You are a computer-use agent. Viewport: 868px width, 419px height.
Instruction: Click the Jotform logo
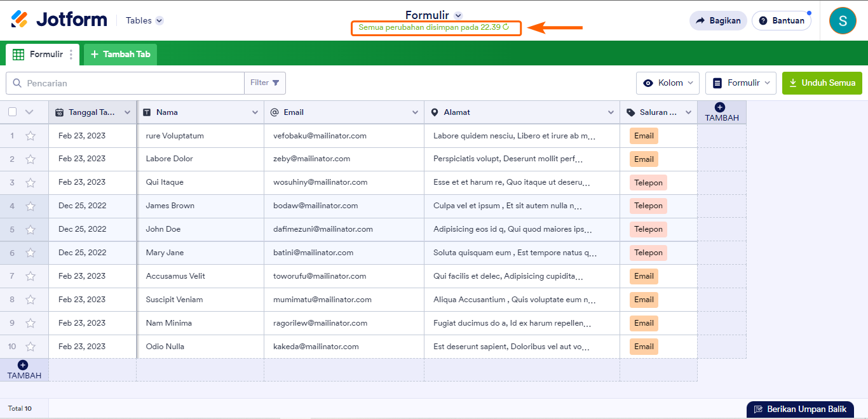point(59,20)
